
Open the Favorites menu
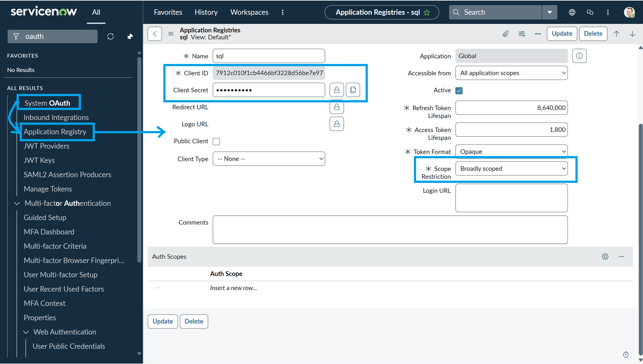coord(168,13)
